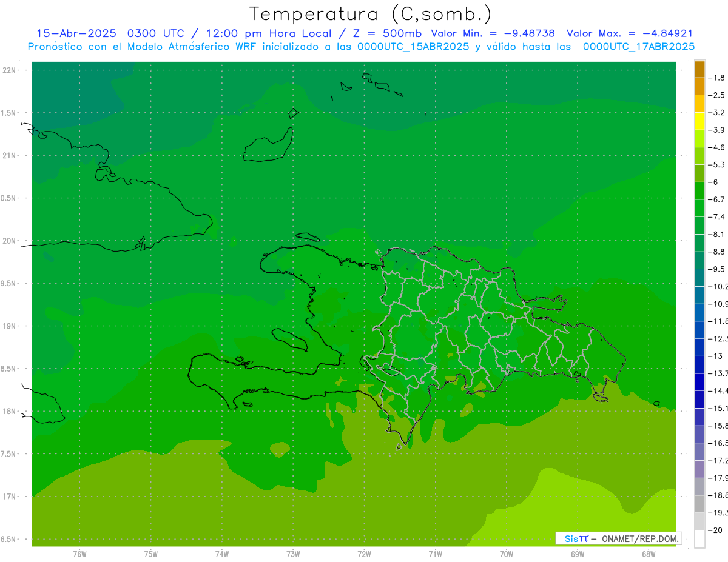Click the "-4.6" legend value
Screen dimensions: 728x562
click(x=718, y=147)
